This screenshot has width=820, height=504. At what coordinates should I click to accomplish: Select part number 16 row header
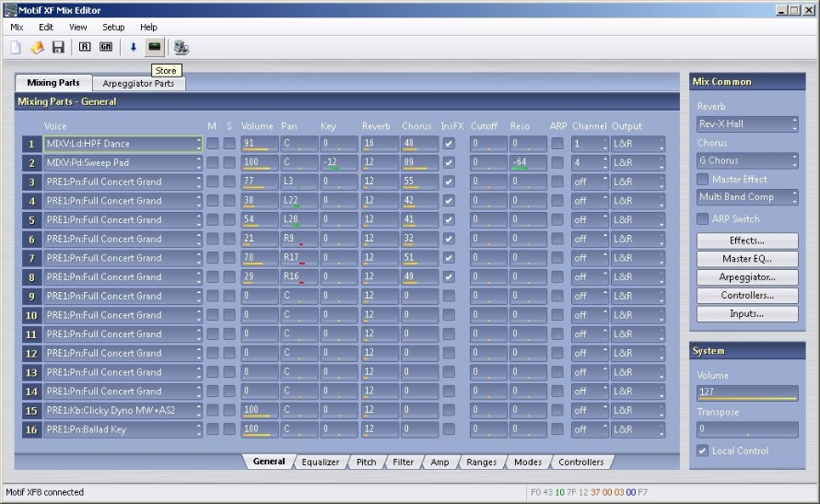click(x=31, y=429)
